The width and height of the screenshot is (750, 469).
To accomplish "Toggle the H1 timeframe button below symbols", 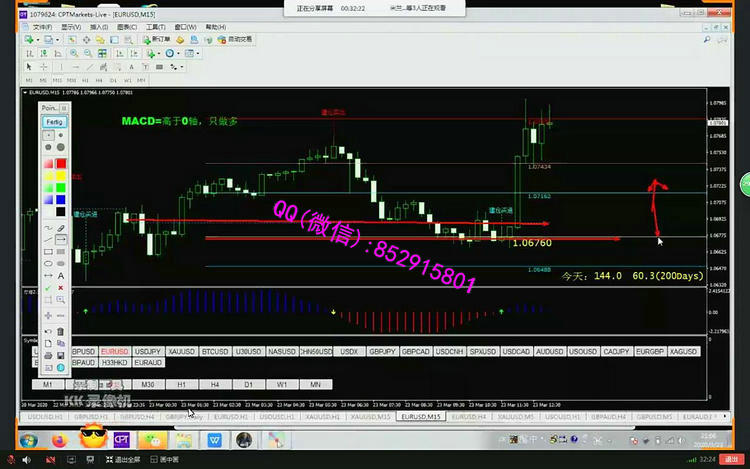I will [182, 384].
